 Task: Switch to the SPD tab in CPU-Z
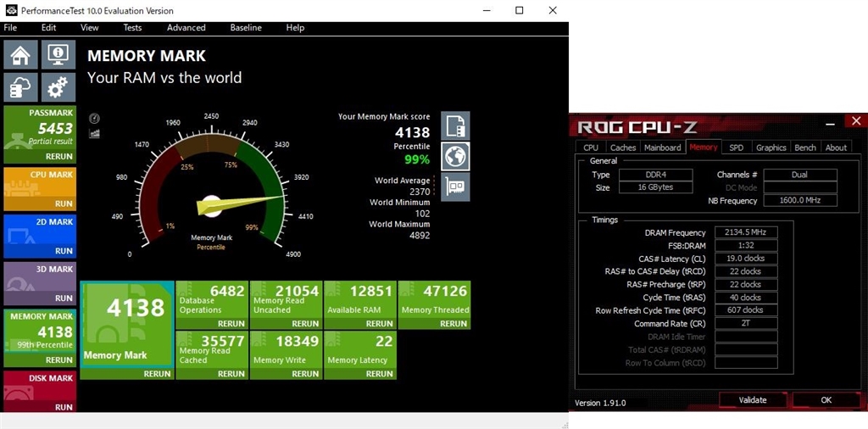point(737,148)
